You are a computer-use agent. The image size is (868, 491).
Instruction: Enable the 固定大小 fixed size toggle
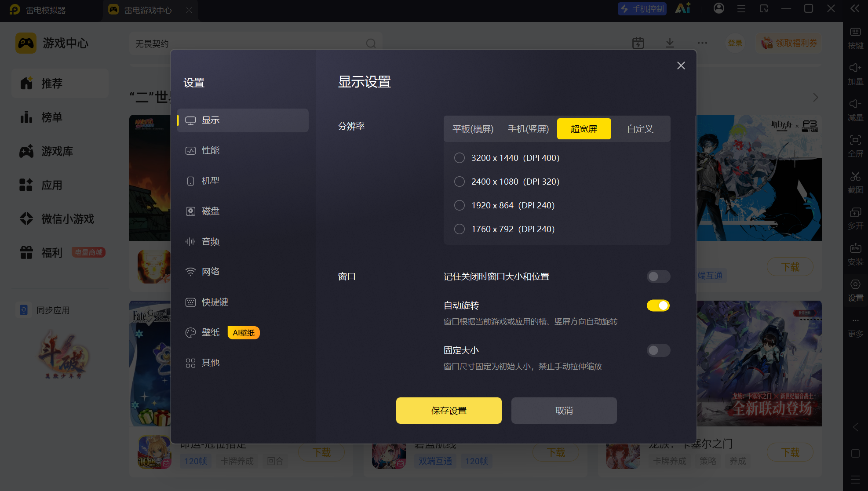658,350
